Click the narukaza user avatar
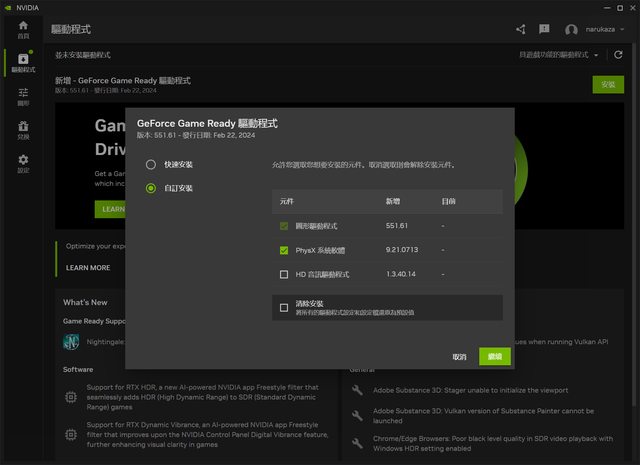Screen dimensions: 640x465 click(x=571, y=30)
